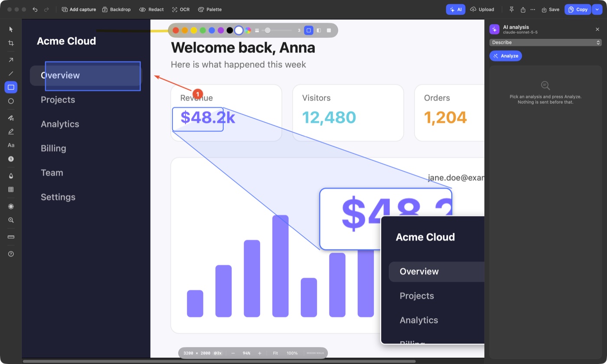Screen dimensions: 607x364
Task: Pick the red color swatch
Action: click(x=176, y=30)
